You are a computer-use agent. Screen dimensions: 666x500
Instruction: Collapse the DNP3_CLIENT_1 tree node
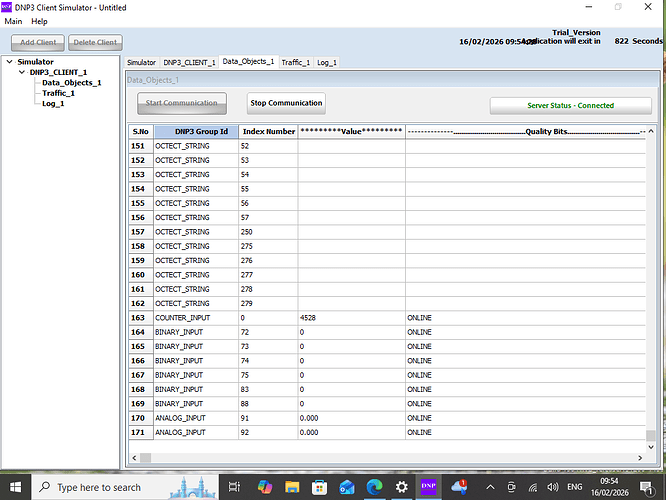[22, 72]
